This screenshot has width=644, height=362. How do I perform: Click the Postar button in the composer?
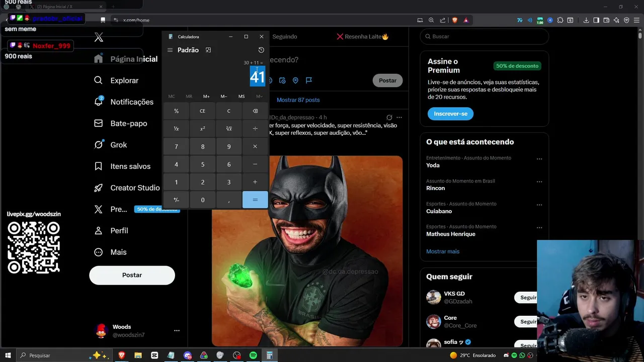[x=387, y=80]
